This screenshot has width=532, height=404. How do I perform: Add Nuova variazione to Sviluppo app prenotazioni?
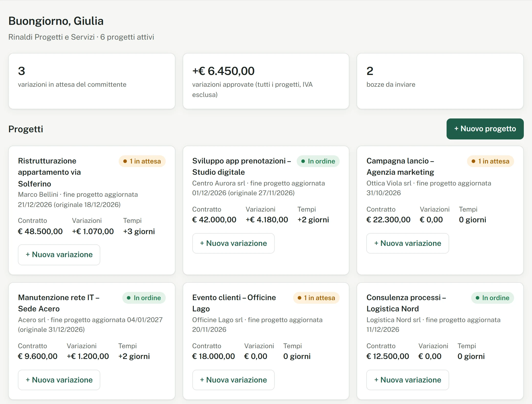[x=233, y=243]
